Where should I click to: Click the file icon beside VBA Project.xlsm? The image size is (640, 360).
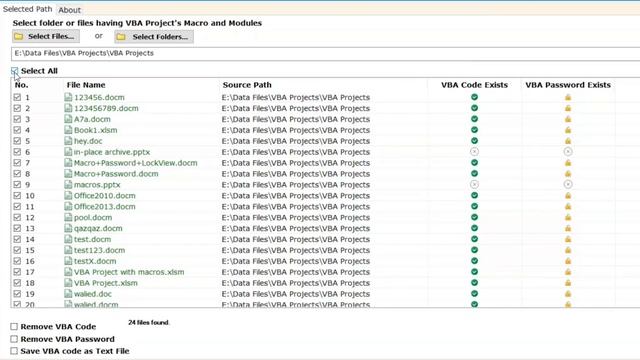[68, 283]
